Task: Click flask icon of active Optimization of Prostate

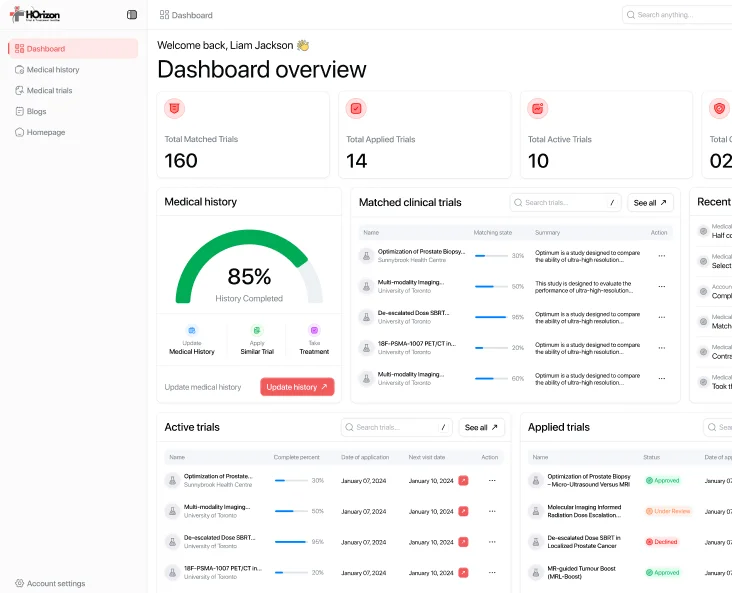Action: click(x=172, y=480)
